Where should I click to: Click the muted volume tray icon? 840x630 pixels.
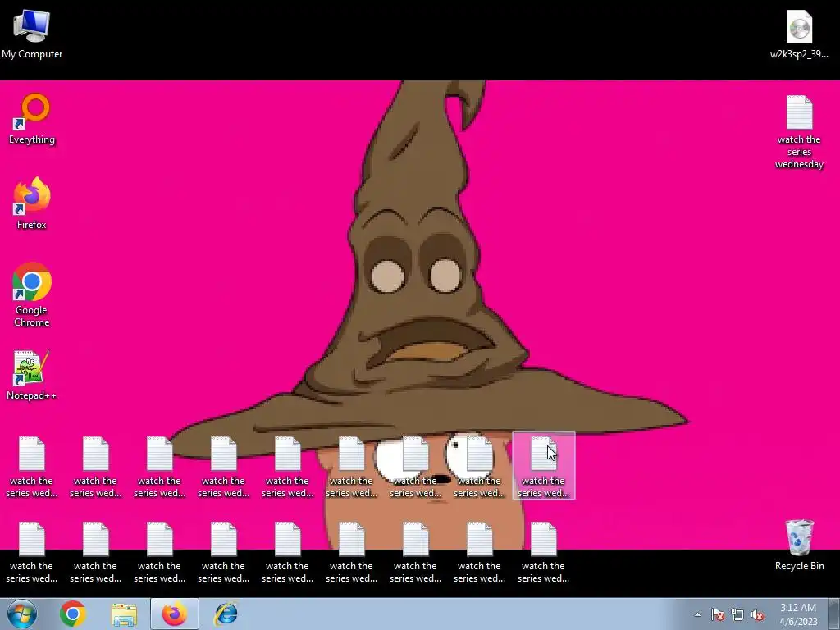click(757, 614)
